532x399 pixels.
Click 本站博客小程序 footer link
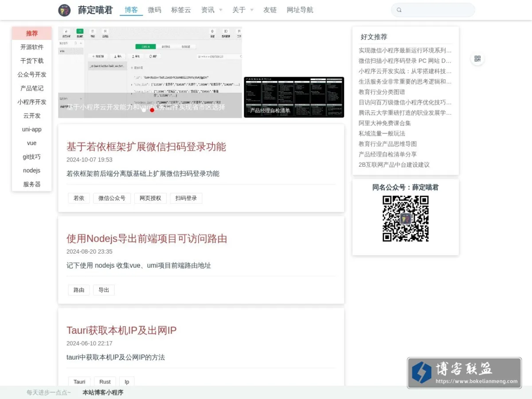103,392
